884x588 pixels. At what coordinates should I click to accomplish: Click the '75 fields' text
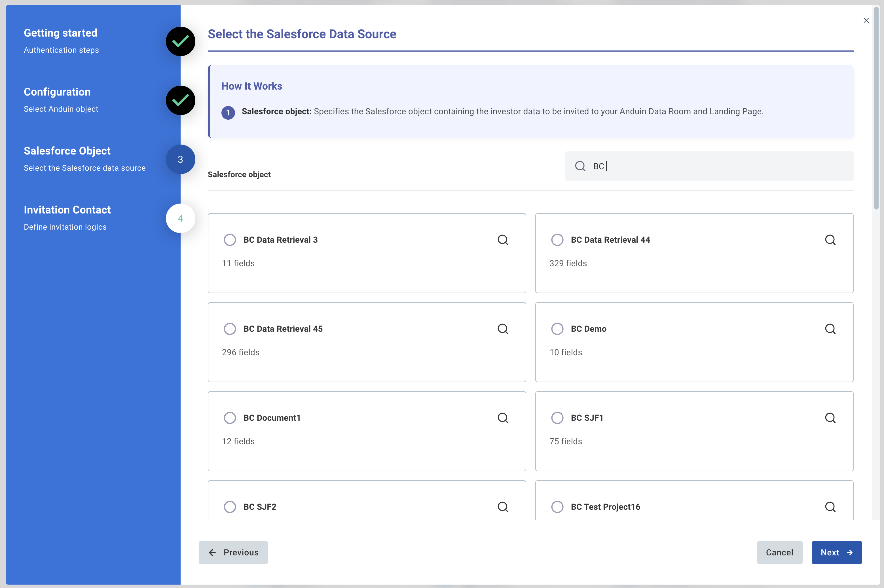(x=566, y=441)
